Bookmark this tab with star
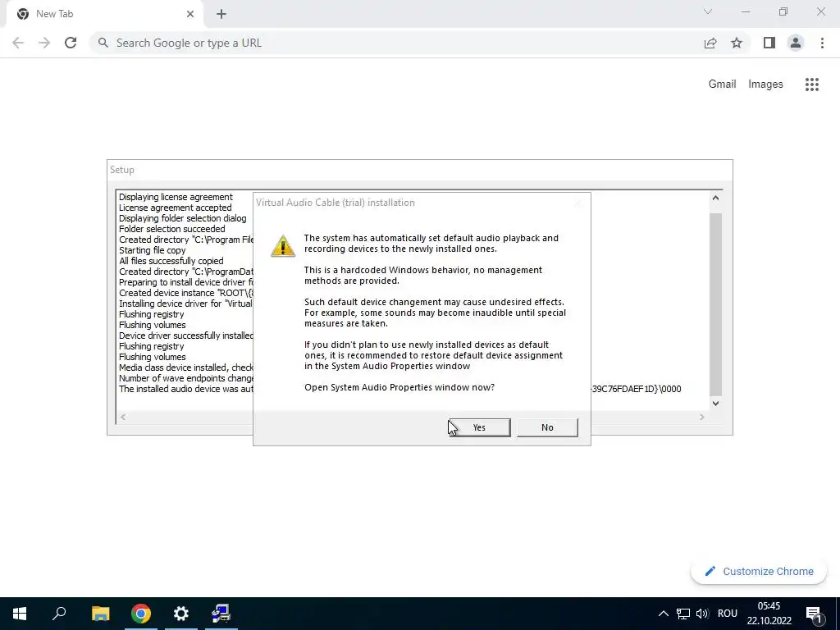Image resolution: width=840 pixels, height=630 pixels. (x=737, y=43)
